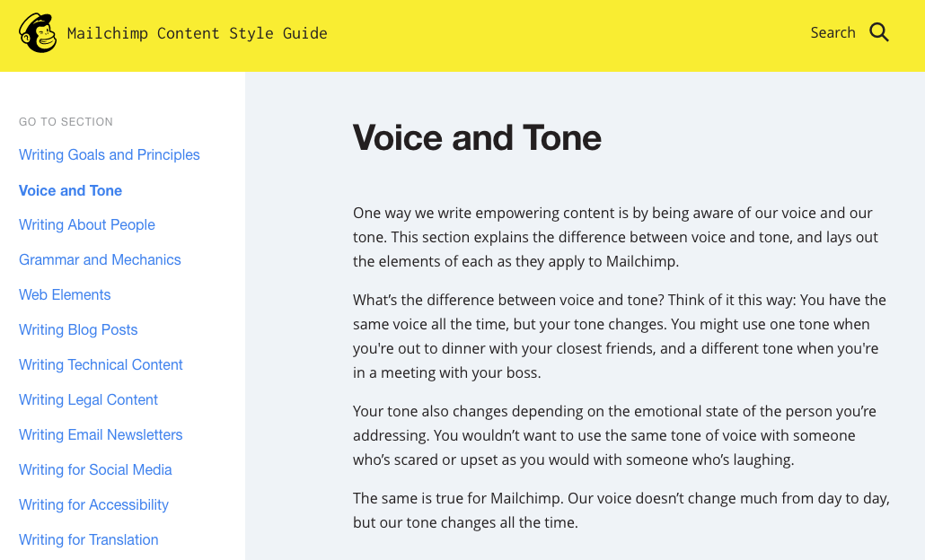Click the paragraph starting 'One way we write'

(615, 237)
